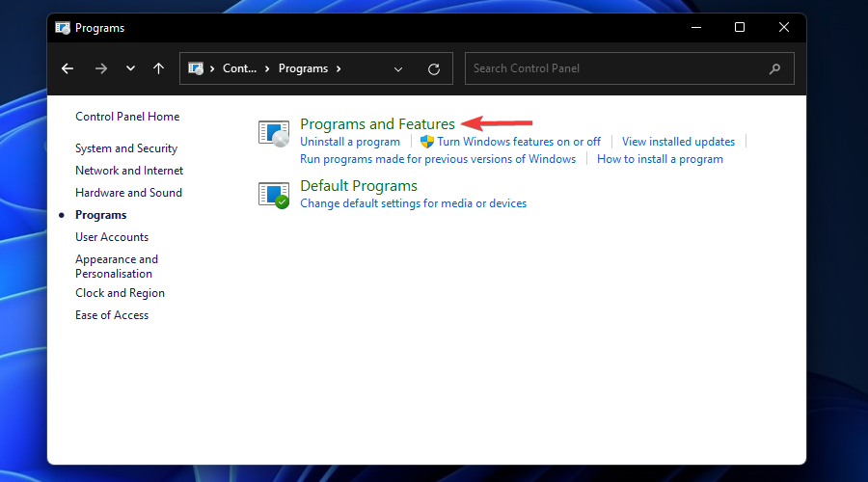Open User Accounts category
The height and width of the screenshot is (482, 868).
[112, 237]
